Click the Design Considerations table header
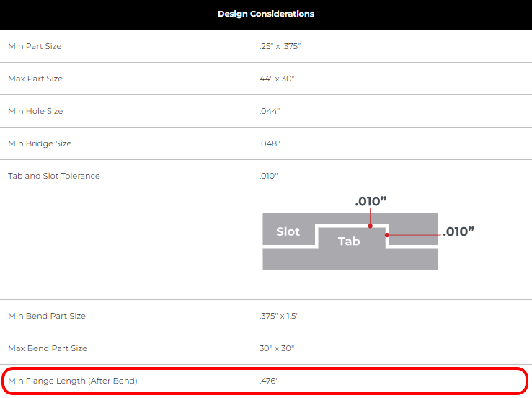The image size is (532, 398). (266, 14)
